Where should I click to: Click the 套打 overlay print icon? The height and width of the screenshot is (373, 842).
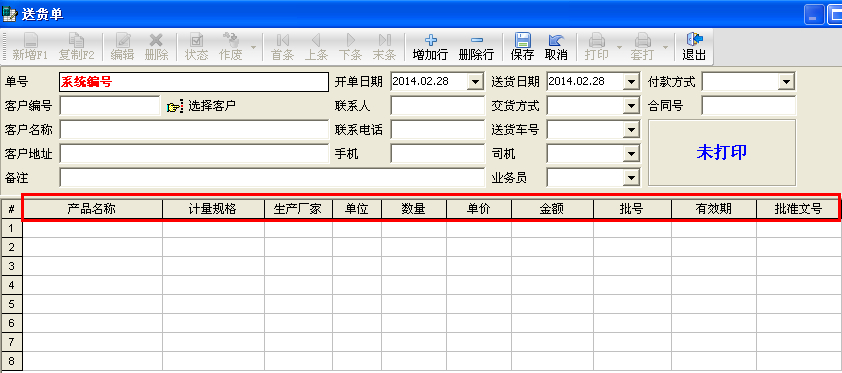643,40
